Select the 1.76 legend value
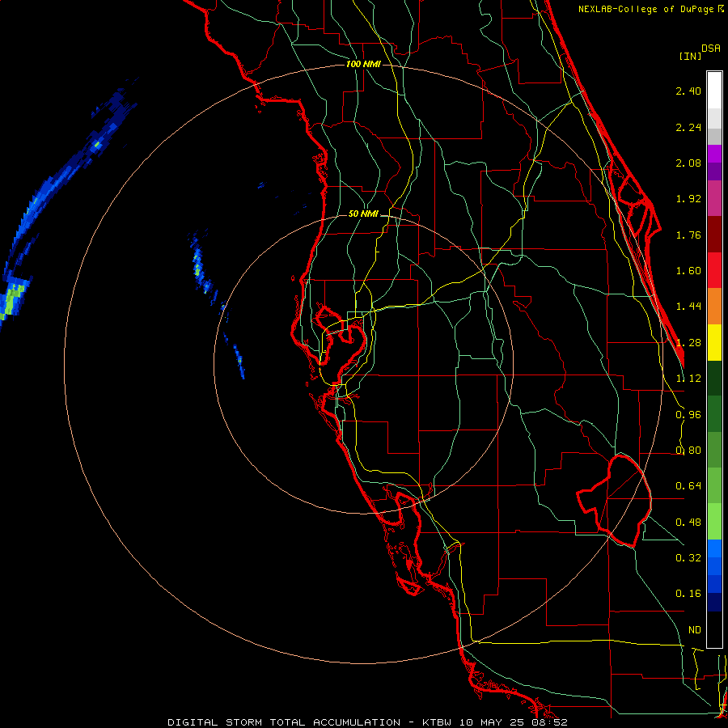The height and width of the screenshot is (728, 728). [x=688, y=235]
